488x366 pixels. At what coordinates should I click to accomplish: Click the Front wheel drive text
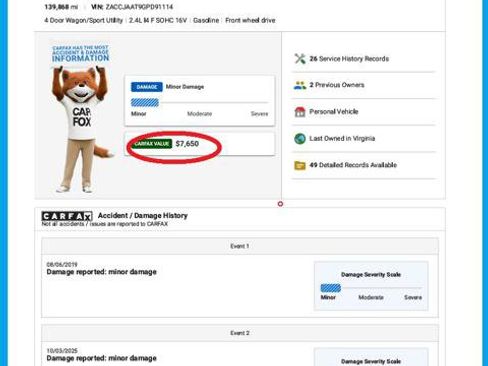(x=250, y=20)
